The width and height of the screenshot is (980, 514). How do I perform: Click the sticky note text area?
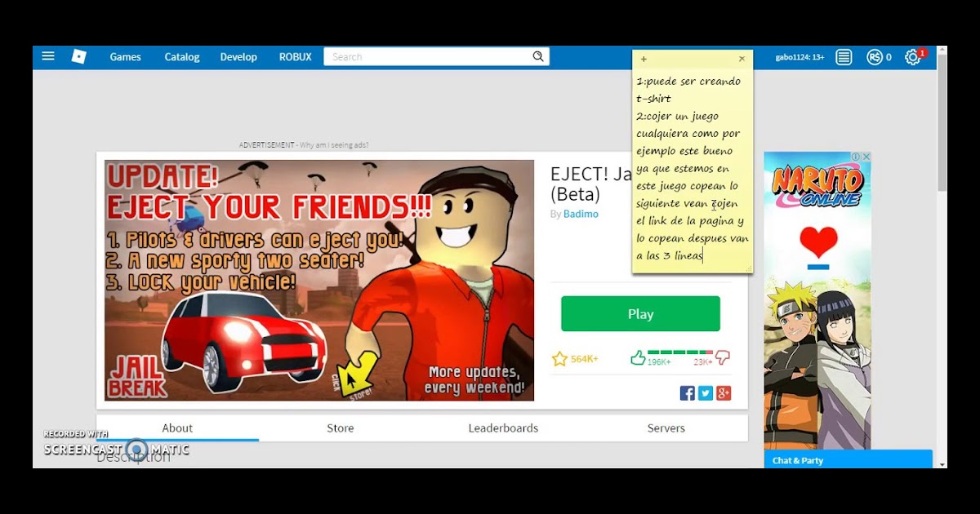coord(693,169)
